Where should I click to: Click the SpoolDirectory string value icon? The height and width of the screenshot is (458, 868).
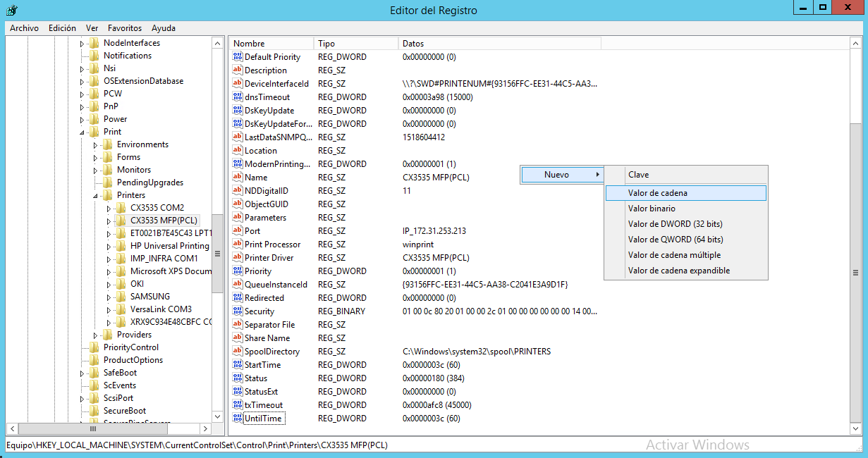238,352
